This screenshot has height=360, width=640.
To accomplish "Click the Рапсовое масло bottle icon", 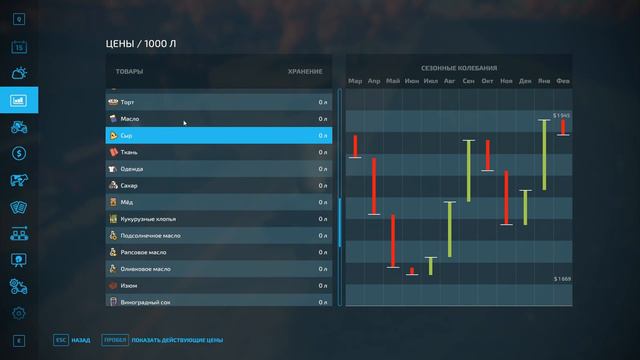I will pos(113,252).
